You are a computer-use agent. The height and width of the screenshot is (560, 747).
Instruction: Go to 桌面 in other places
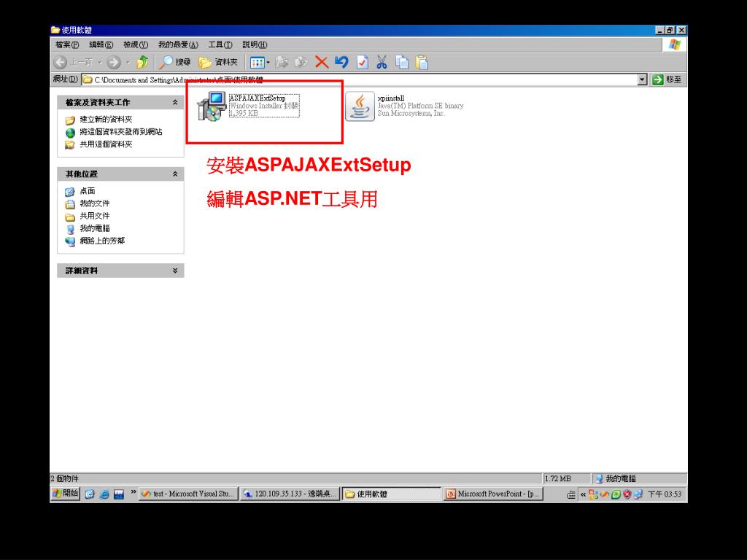(x=88, y=191)
